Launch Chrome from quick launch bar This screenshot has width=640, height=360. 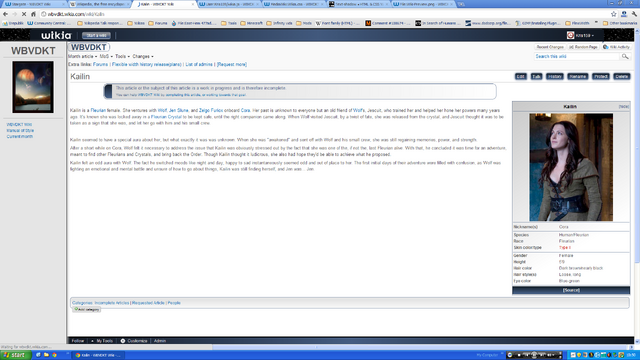[54, 355]
